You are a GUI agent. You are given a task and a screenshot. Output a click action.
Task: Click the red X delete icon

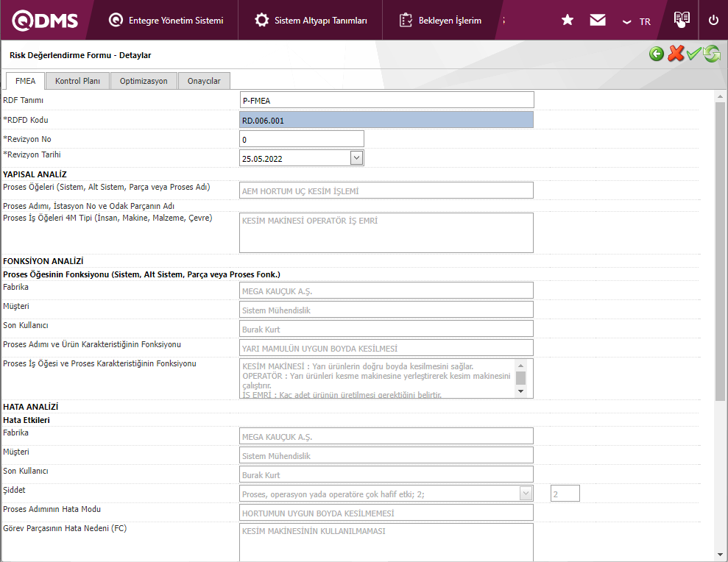(x=675, y=54)
